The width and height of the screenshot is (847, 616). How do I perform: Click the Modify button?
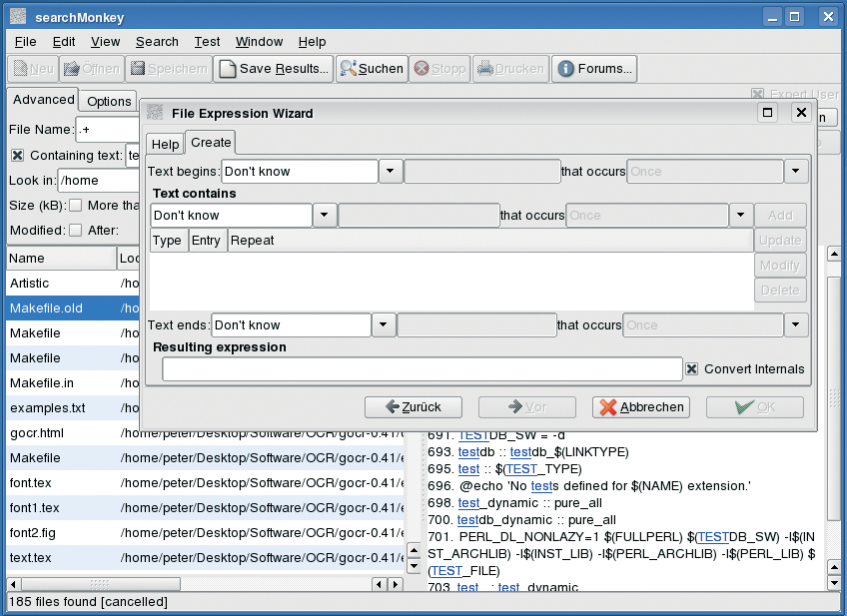pos(780,266)
